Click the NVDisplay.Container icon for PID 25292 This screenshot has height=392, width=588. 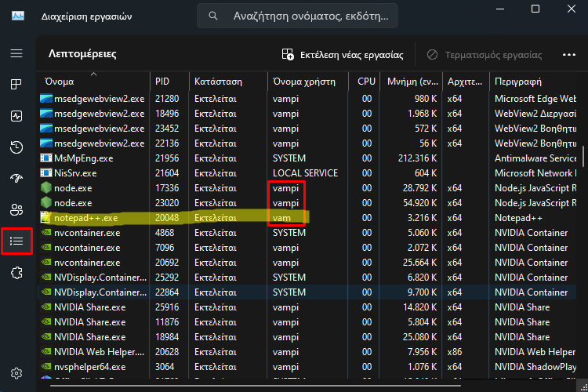(46, 277)
